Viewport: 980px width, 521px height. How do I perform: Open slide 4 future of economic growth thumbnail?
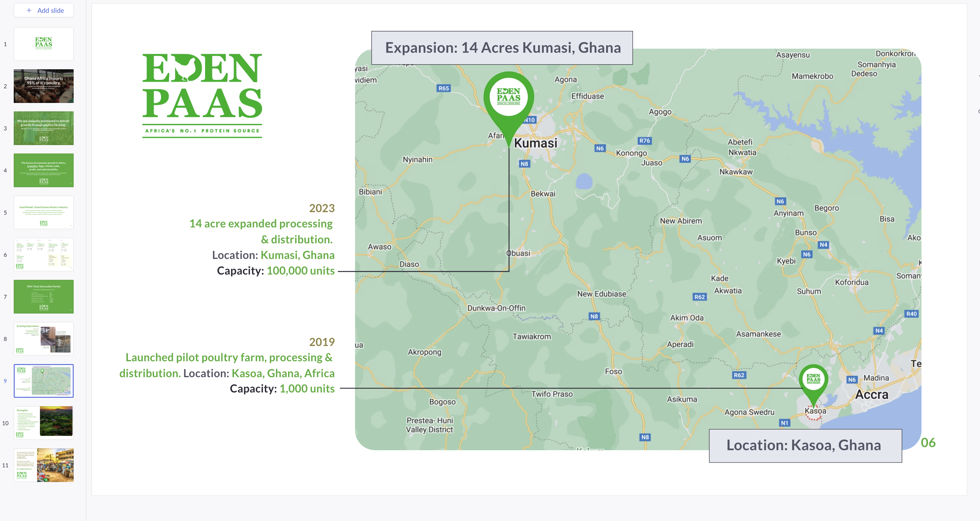tap(44, 170)
